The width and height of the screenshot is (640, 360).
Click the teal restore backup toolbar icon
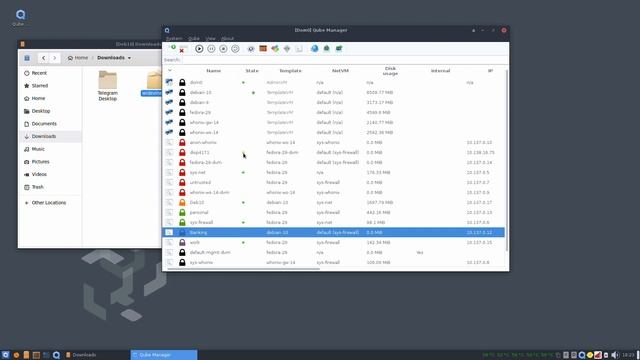339,49
